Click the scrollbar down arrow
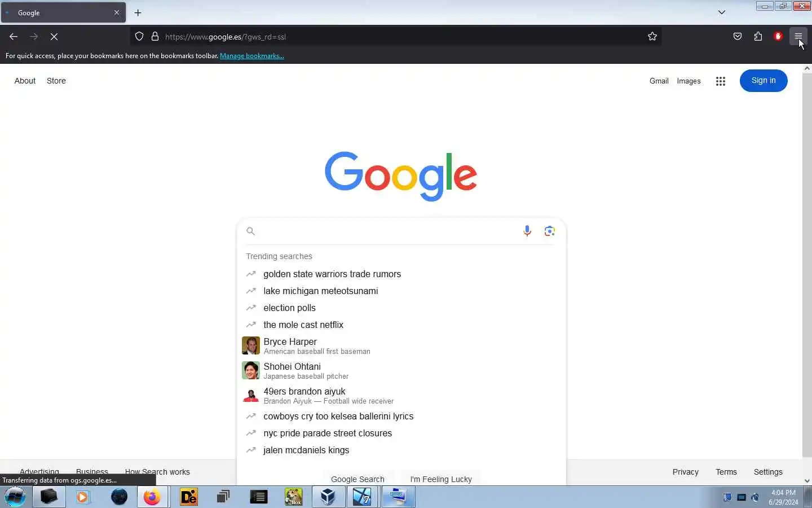Image resolution: width=812 pixels, height=508 pixels. click(x=807, y=481)
